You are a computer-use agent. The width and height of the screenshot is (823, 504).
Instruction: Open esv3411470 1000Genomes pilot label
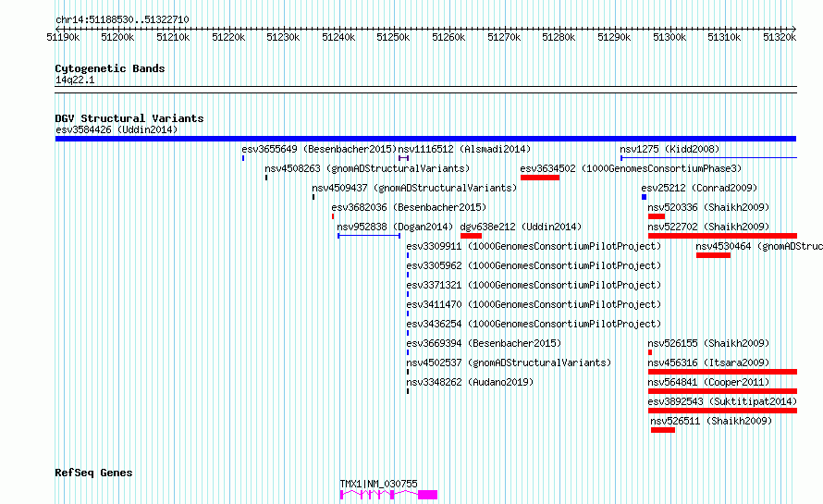[534, 304]
